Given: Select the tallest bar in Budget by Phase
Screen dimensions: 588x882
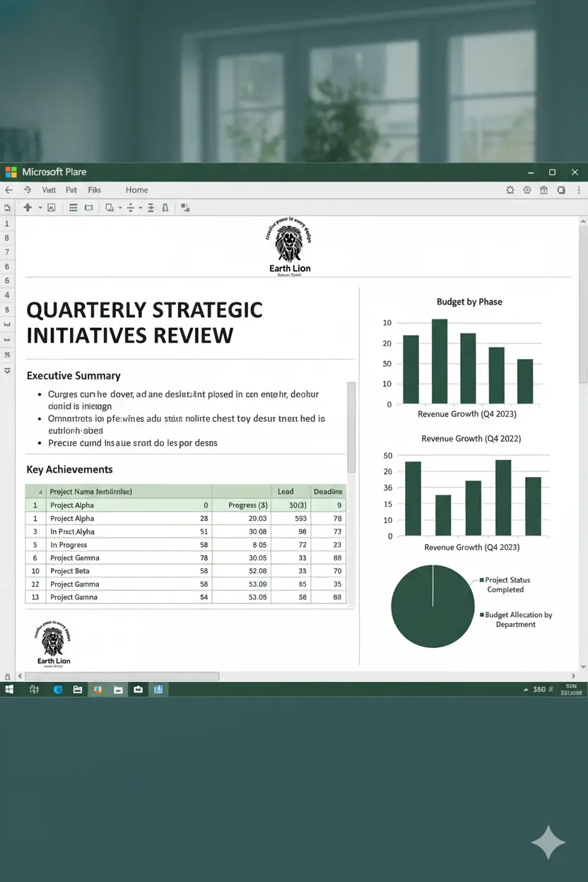Looking at the screenshot, I should 440,361.
